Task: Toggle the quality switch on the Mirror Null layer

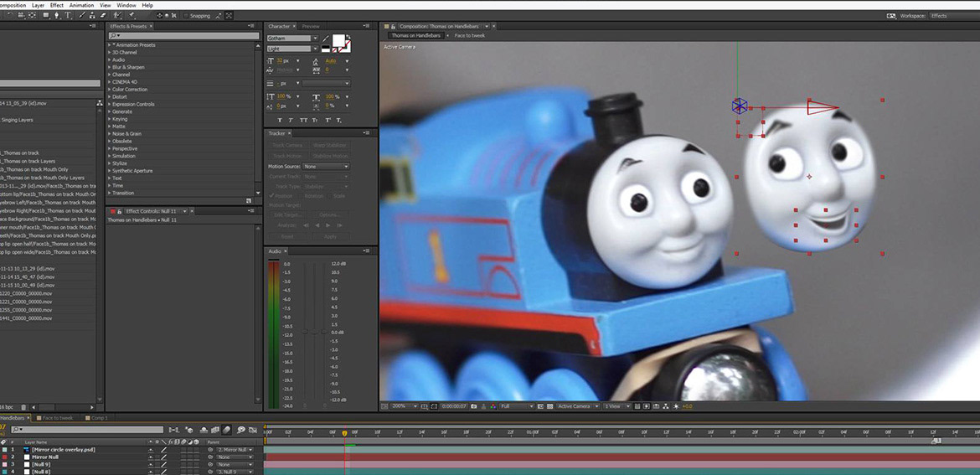Action: pos(164,457)
